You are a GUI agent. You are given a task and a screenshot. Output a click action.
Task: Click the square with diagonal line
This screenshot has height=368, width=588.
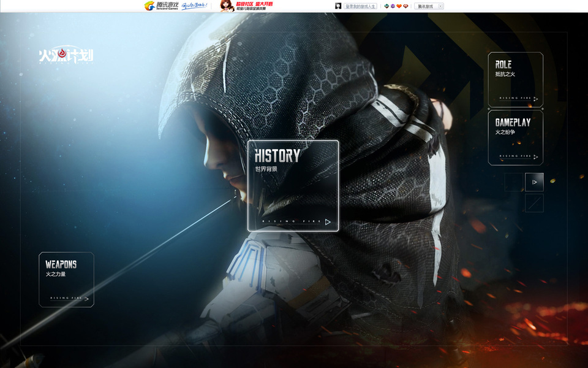point(534,203)
